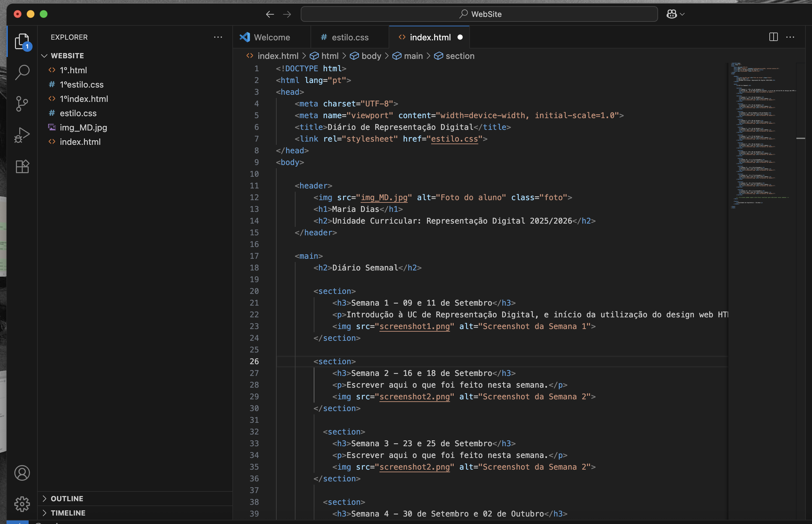812x524 pixels.
Task: Select the index.html editor tab
Action: [x=430, y=37]
